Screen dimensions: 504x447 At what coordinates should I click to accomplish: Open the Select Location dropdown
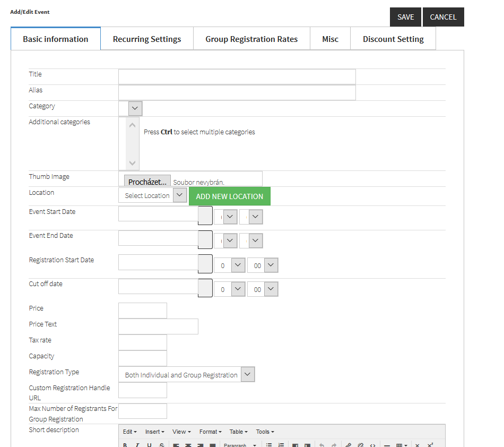coord(152,195)
